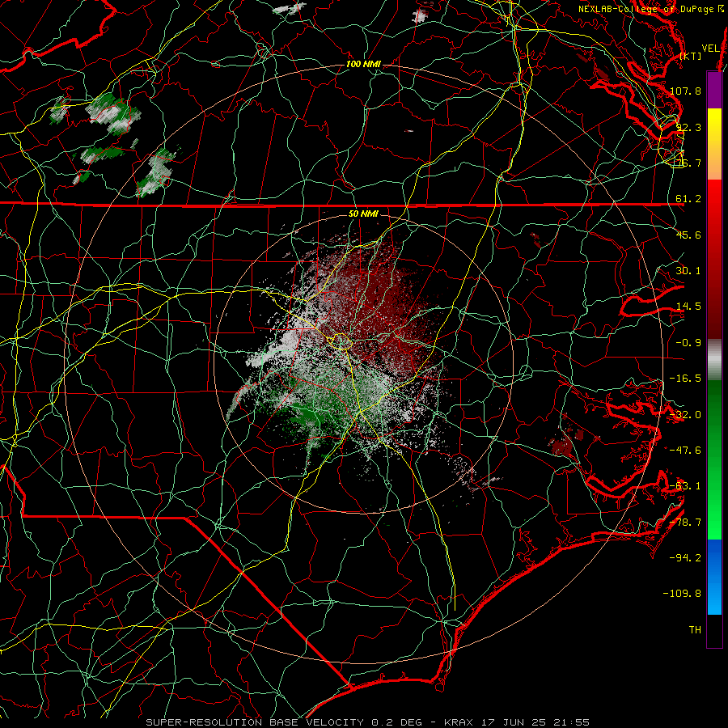The width and height of the screenshot is (728, 728).
Task: Click the 50 NMI range ring label
Action: point(363,214)
